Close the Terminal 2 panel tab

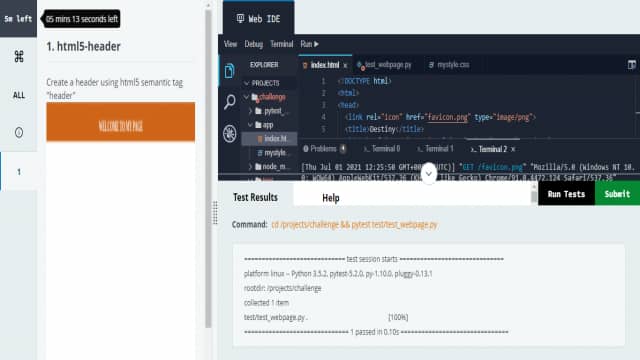coord(513,149)
